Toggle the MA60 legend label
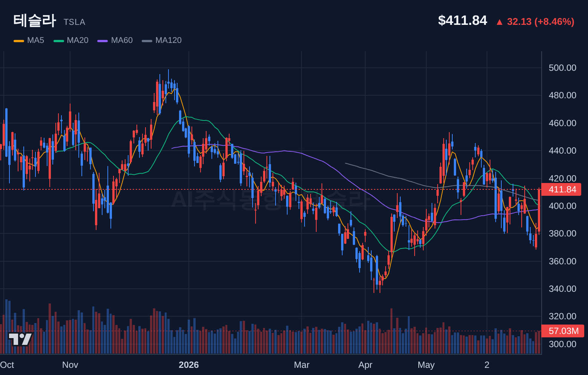588x375 pixels. click(122, 40)
